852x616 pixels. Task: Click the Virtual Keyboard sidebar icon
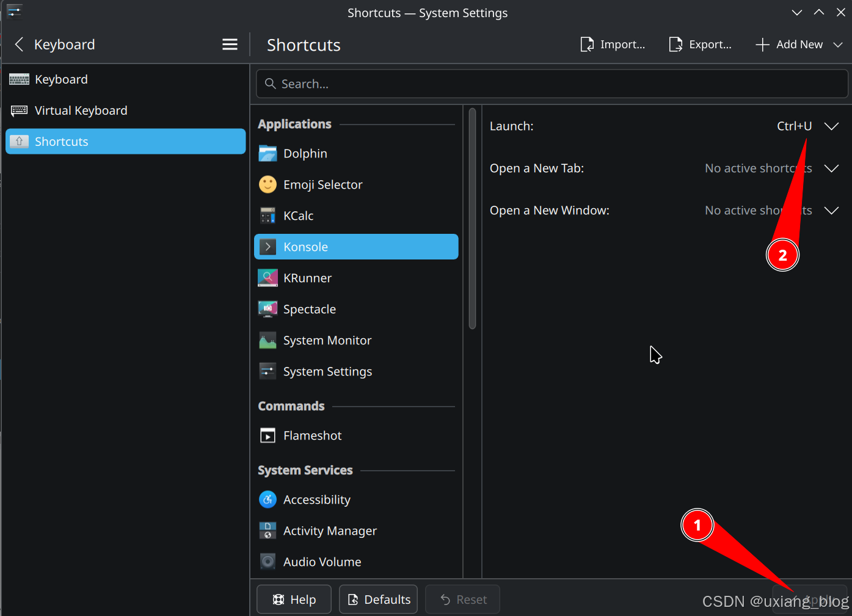[19, 111]
